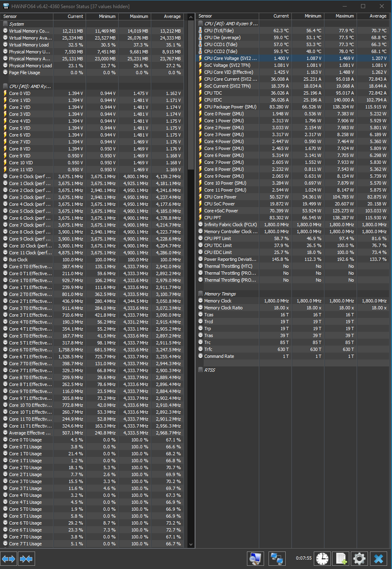Click lightning icon of CPU PPT row
This screenshot has width=392, height=569.
click(200, 217)
